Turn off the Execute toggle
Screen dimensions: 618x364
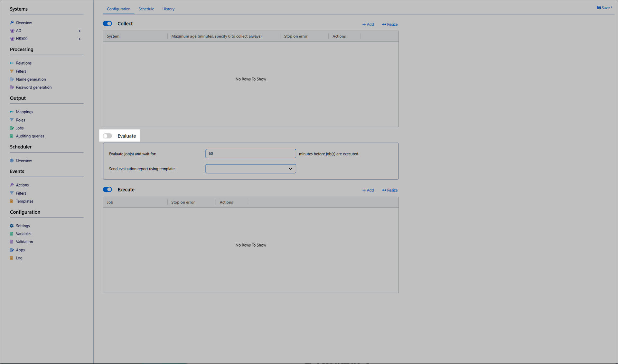pyautogui.click(x=108, y=190)
